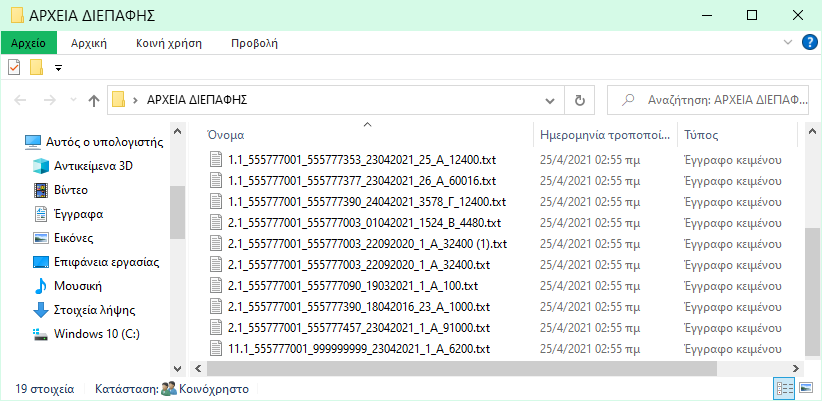The height and width of the screenshot is (401, 822).
Task: Sort by Τύπος column header
Action: (701, 135)
